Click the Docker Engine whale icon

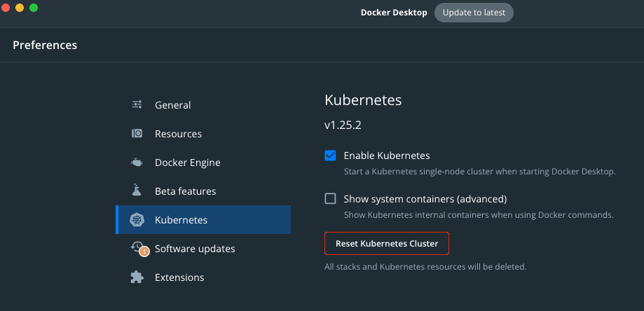pos(137,163)
